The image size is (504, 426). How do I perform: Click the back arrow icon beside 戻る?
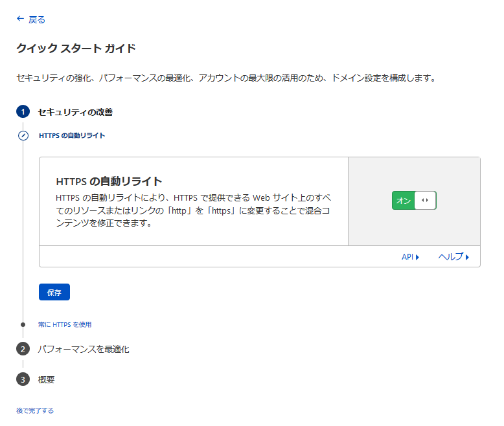click(x=20, y=19)
